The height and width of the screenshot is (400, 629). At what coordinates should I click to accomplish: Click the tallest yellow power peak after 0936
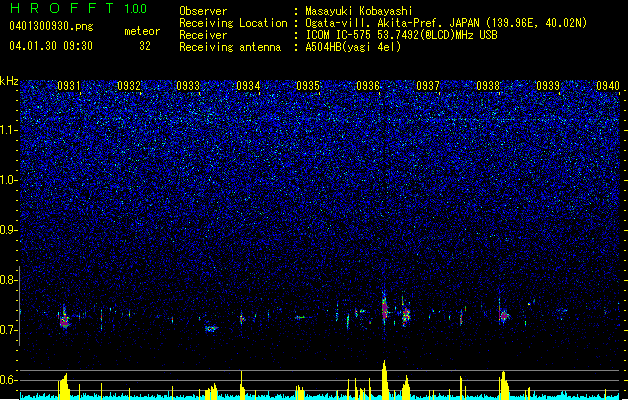[x=385, y=380]
